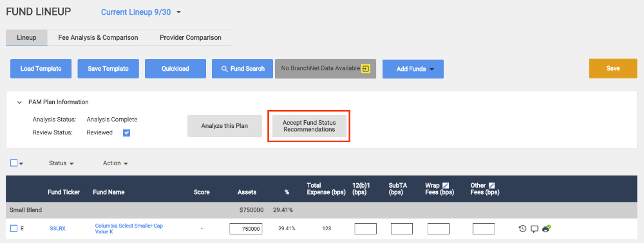
Task: Click the FUND LINEUP heading
Action: [x=38, y=12]
